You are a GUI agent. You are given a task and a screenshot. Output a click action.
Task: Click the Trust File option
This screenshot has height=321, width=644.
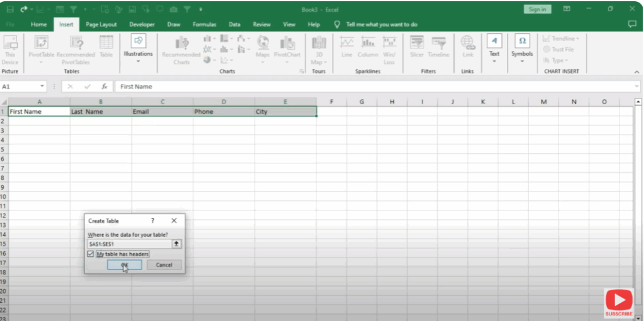pos(558,49)
